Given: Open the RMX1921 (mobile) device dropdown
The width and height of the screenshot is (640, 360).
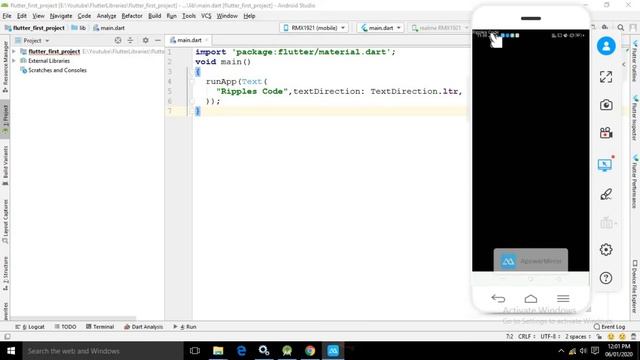Looking at the screenshot, I should tap(314, 28).
